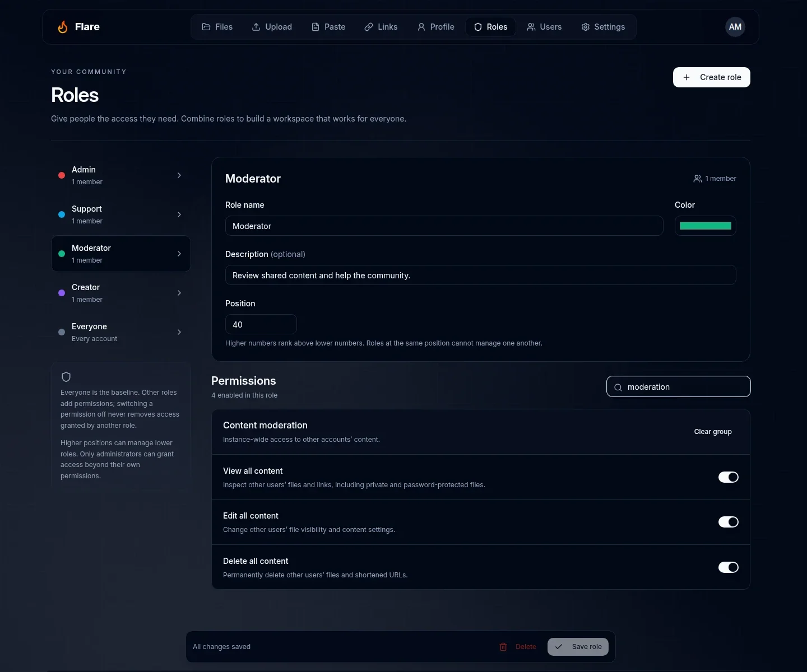Viewport: 807px width, 672px height.
Task: Open the AM user avatar menu
Action: (735, 27)
